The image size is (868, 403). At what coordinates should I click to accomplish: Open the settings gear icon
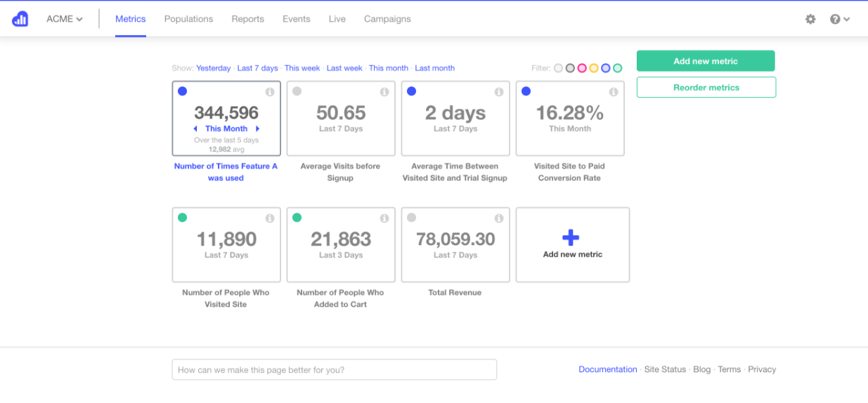click(x=810, y=19)
